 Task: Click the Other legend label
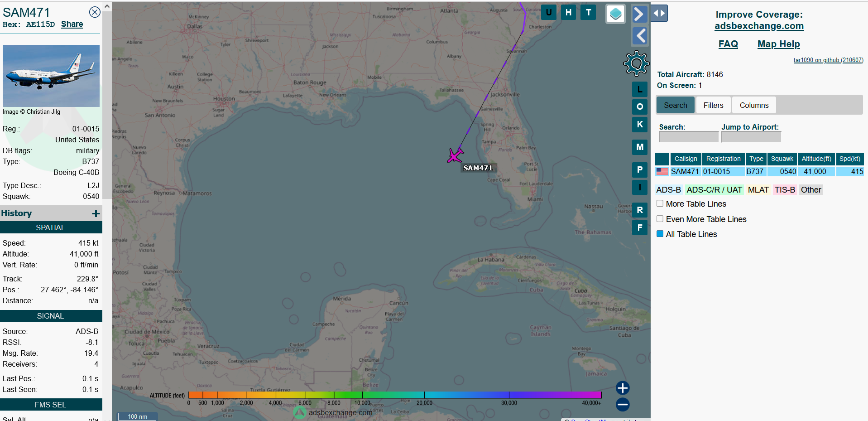pos(810,190)
